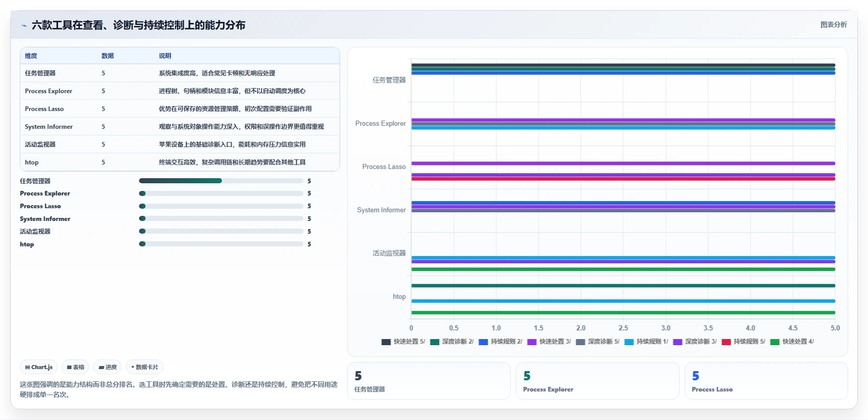The width and height of the screenshot is (868, 420).
Task: Click the 数据 table column header
Action: coord(107,56)
